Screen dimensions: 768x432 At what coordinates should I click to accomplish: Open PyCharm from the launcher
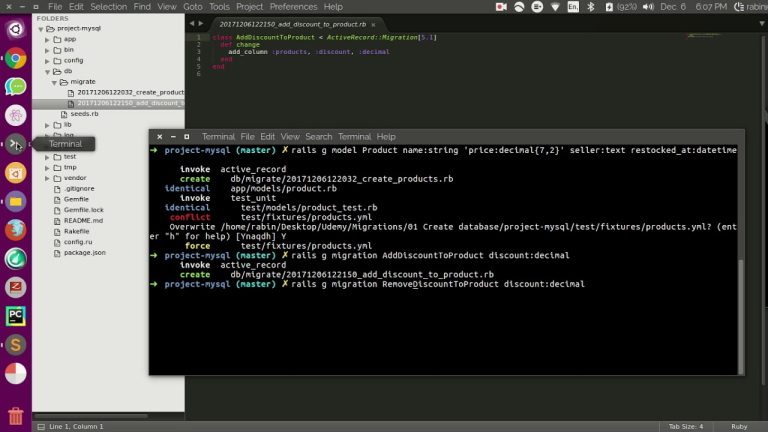click(x=15, y=316)
